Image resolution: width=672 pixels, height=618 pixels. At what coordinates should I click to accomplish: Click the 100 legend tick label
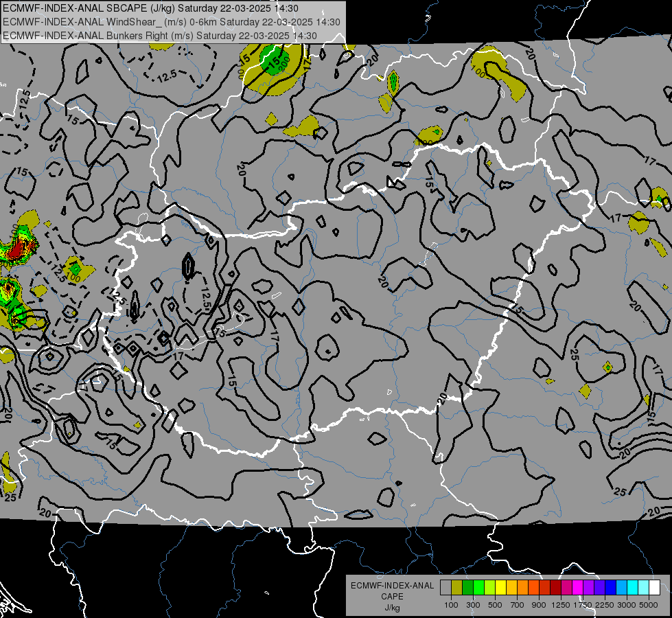click(x=451, y=605)
